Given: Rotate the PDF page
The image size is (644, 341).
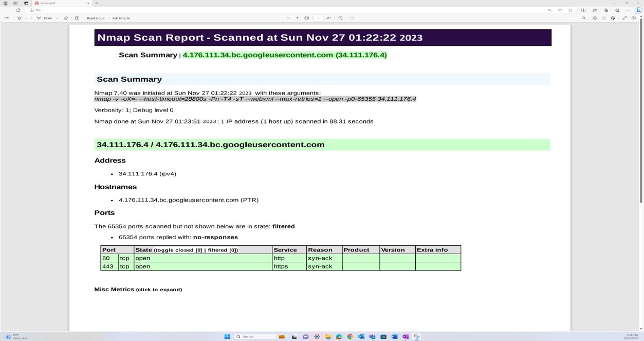Looking at the screenshot, I should 340,18.
